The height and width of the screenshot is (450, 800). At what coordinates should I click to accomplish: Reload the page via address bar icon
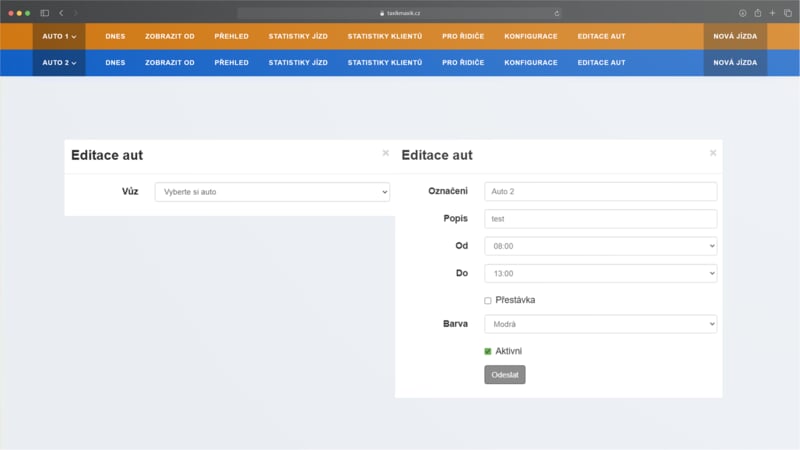[x=556, y=13]
